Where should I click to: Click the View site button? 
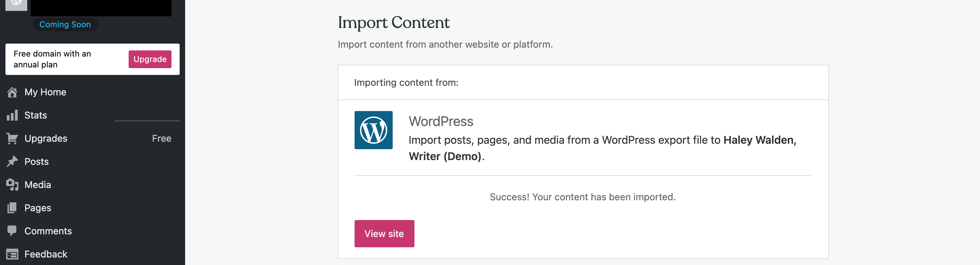coord(384,234)
